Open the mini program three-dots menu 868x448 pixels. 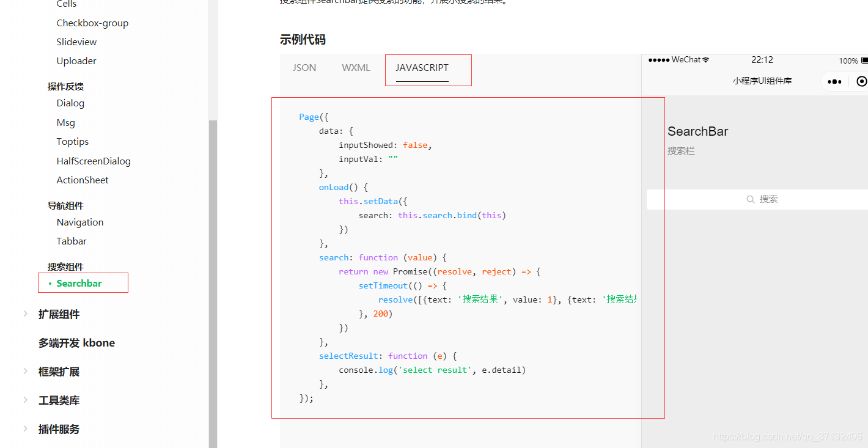pyautogui.click(x=834, y=81)
